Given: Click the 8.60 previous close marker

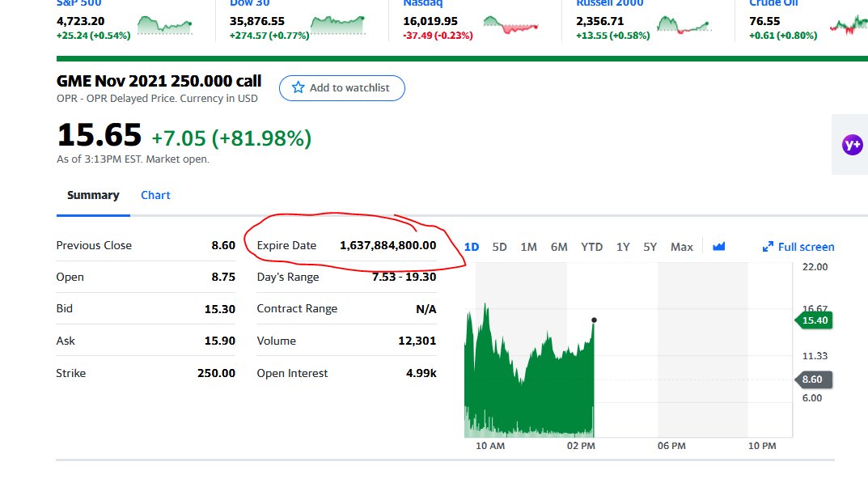Looking at the screenshot, I should point(813,379).
